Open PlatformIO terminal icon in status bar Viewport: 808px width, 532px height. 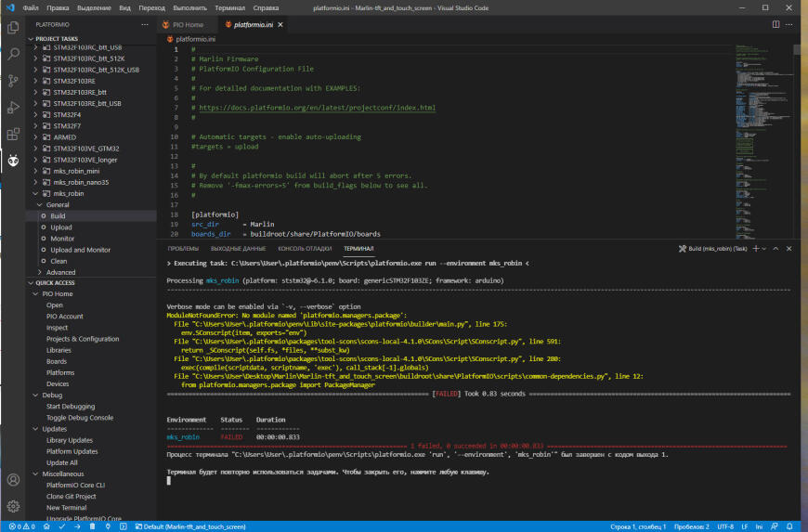[124, 526]
